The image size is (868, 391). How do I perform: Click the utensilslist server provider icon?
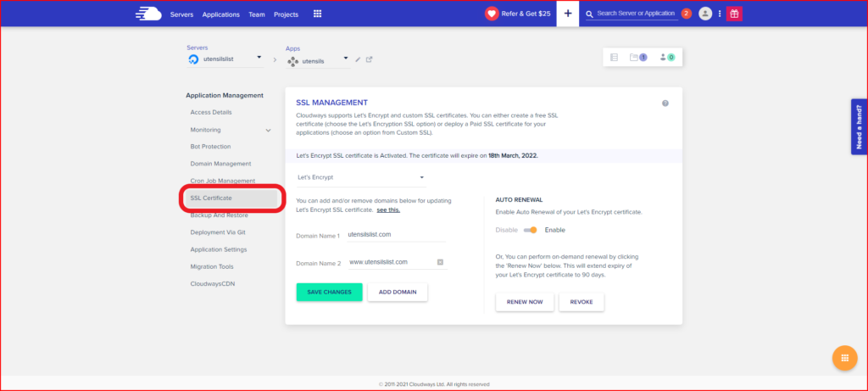[x=193, y=59]
